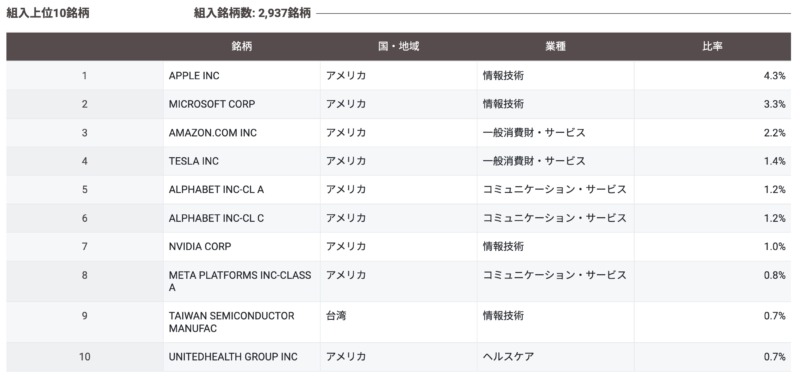Click the 組入銘柄数: 2,937銘柄 text
The image size is (800, 379).
point(252,13)
